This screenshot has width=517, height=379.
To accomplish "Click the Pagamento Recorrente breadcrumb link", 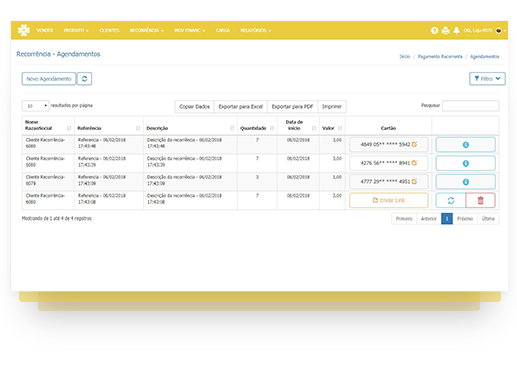I will (x=440, y=57).
